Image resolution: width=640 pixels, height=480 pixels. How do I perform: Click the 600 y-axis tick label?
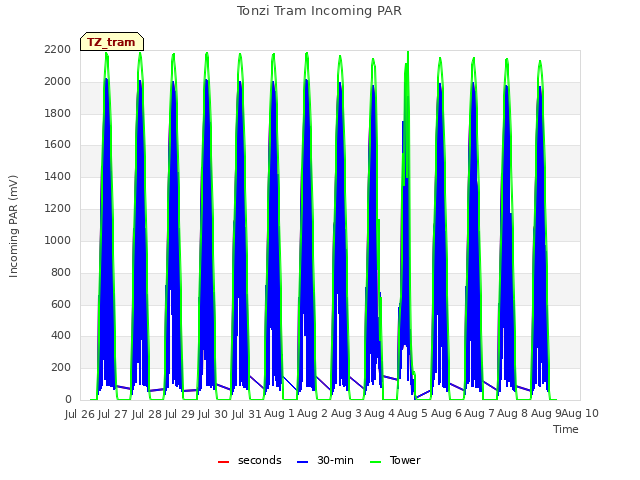pyautogui.click(x=61, y=304)
